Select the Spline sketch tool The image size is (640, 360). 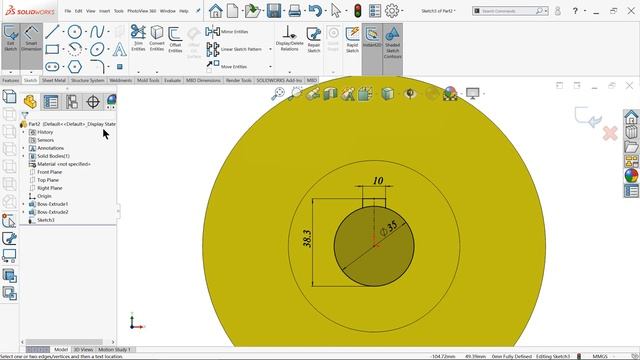[x=97, y=31]
